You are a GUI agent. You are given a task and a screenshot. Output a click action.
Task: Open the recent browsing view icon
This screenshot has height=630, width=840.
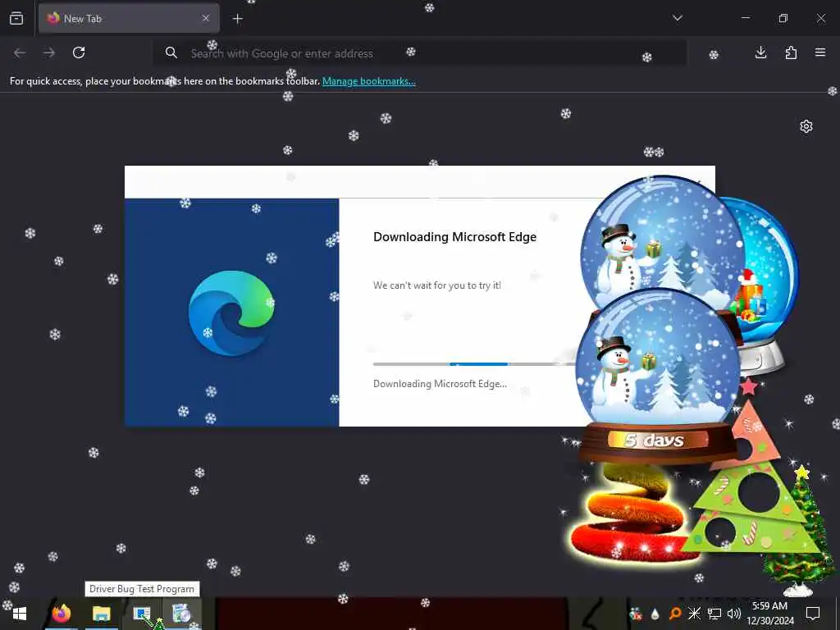pos(16,18)
